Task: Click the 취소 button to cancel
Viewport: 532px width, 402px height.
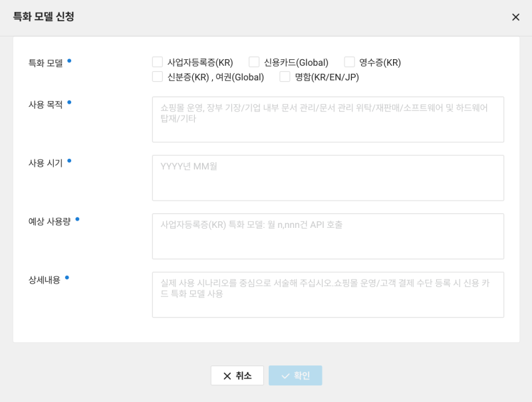Action: pyautogui.click(x=236, y=375)
